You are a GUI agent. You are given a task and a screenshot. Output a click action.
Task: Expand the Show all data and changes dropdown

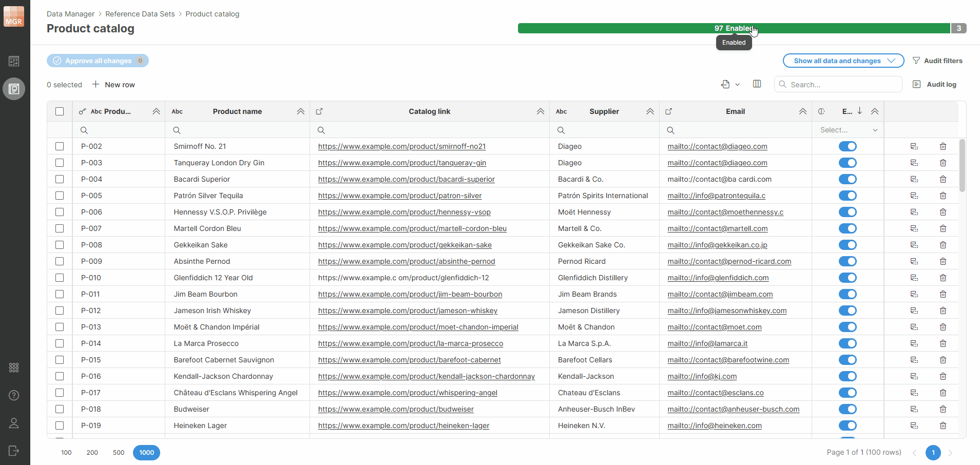click(x=843, y=61)
